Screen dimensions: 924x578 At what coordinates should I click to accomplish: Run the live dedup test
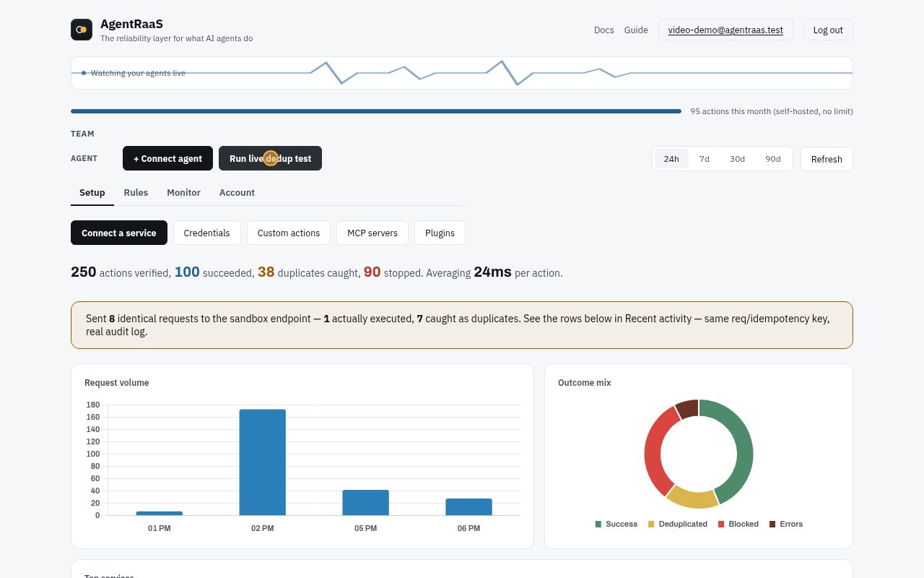pyautogui.click(x=270, y=159)
